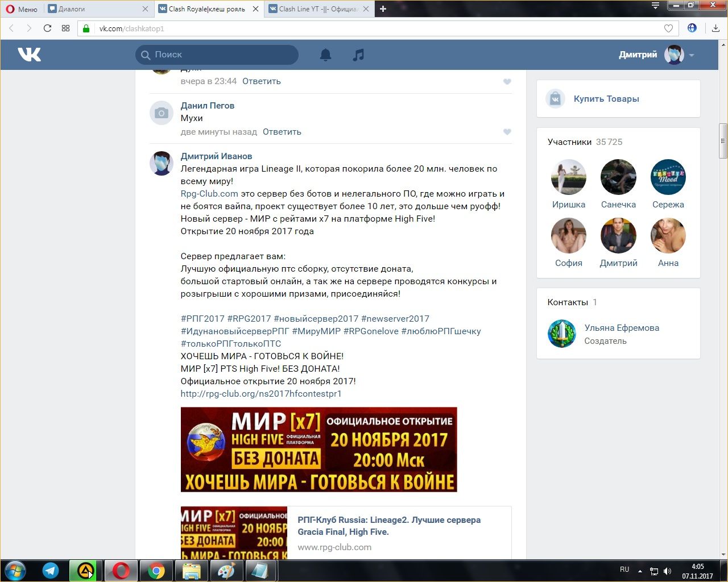The image size is (728, 582).
Task: Open hashtag #newserver2017
Action: coord(395,319)
